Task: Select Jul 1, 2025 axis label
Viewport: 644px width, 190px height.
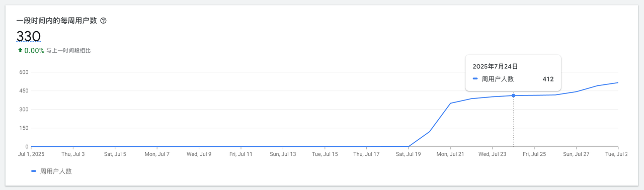Action: (31, 154)
